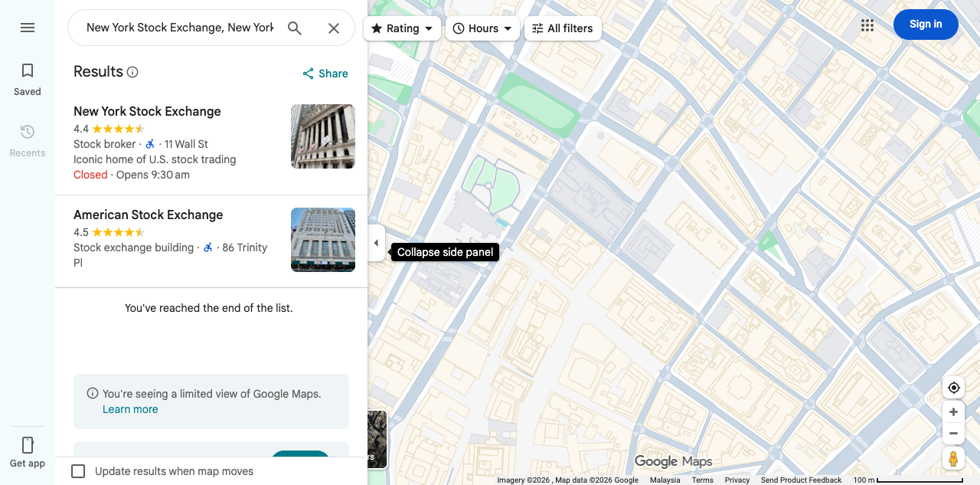Collapse the side panel arrow
Image resolution: width=980 pixels, height=485 pixels.
coord(376,243)
